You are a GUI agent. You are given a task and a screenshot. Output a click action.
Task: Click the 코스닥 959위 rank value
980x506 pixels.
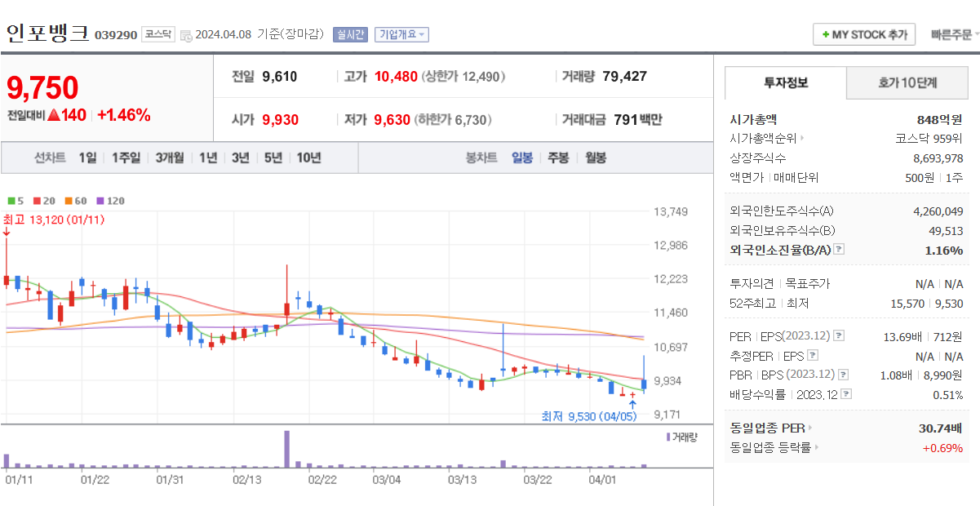click(x=929, y=139)
